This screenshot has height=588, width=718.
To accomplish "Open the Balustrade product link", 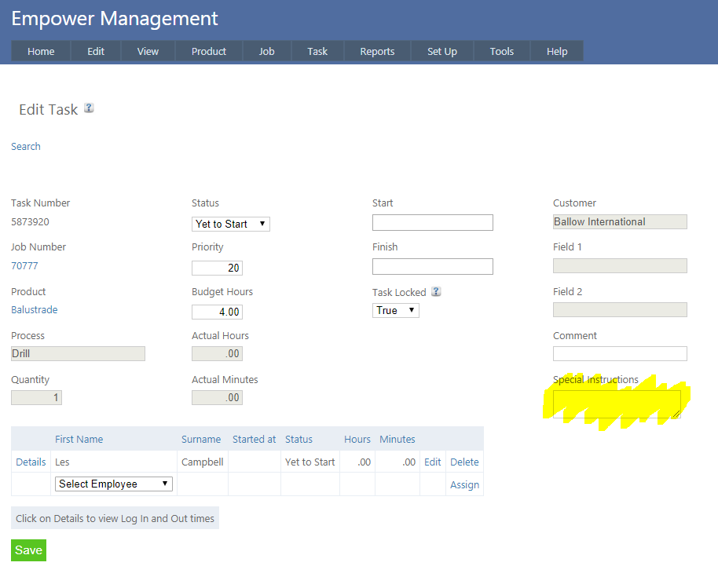I will tap(35, 310).
